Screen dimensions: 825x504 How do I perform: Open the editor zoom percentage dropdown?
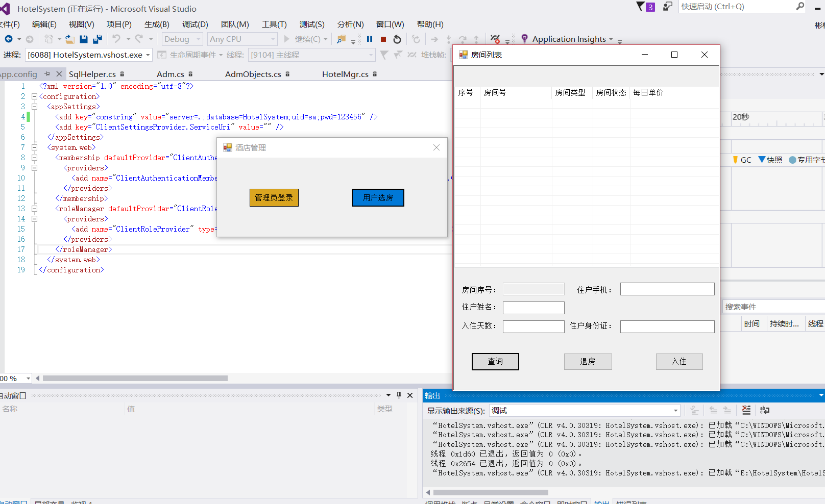28,379
